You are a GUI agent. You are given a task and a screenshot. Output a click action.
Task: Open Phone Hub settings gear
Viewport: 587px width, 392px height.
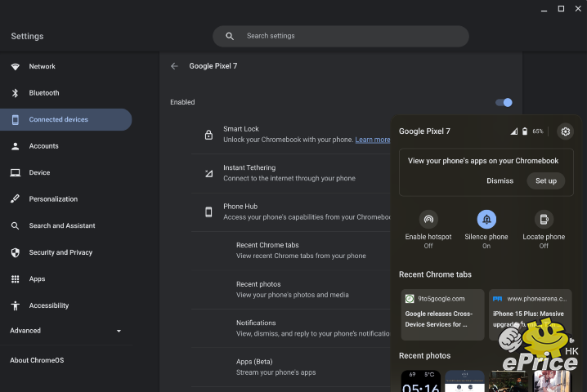pyautogui.click(x=565, y=131)
